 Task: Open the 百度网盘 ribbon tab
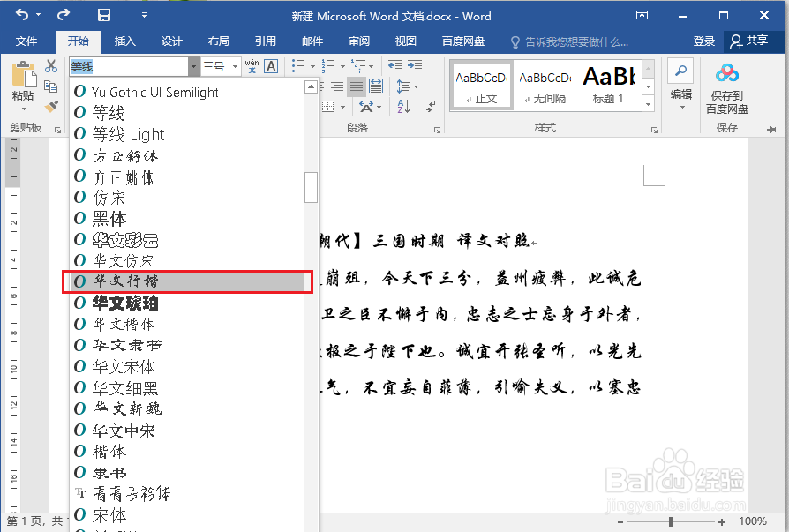(x=465, y=41)
